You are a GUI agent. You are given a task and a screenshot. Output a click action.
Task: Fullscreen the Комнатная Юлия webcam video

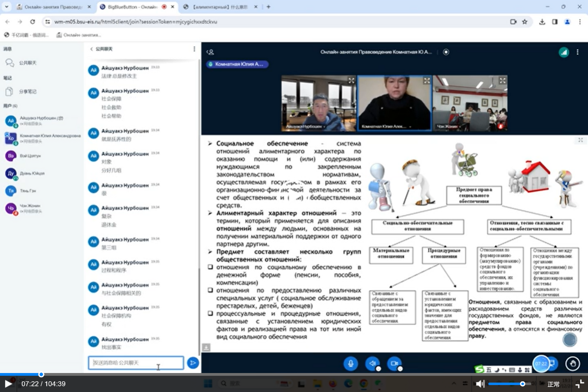426,81
